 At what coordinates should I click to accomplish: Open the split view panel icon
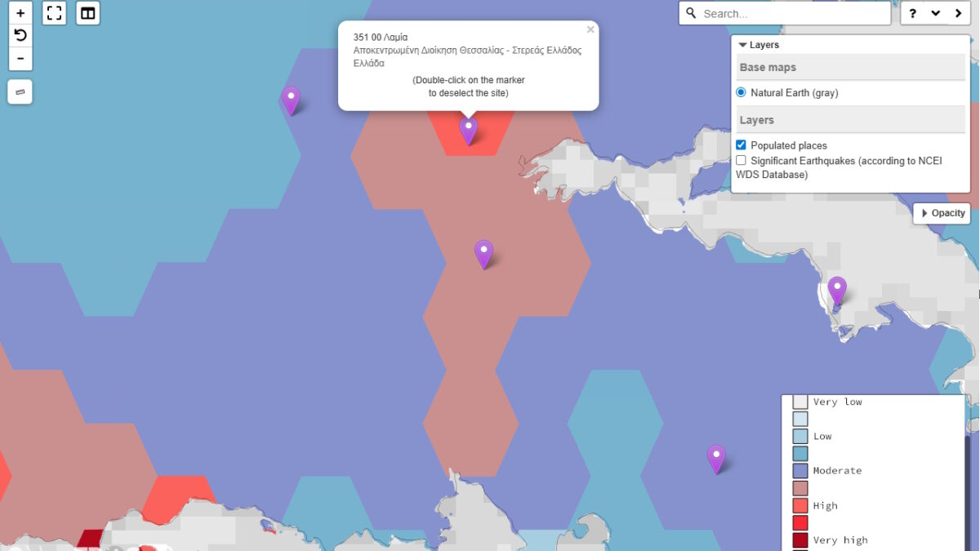click(88, 13)
